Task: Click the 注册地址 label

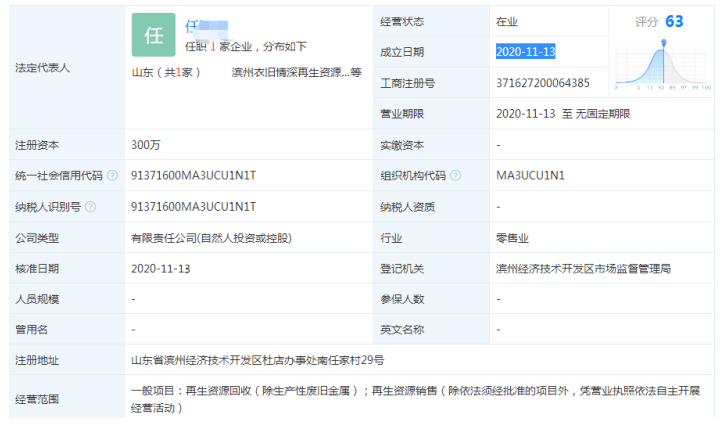Action: (x=37, y=360)
